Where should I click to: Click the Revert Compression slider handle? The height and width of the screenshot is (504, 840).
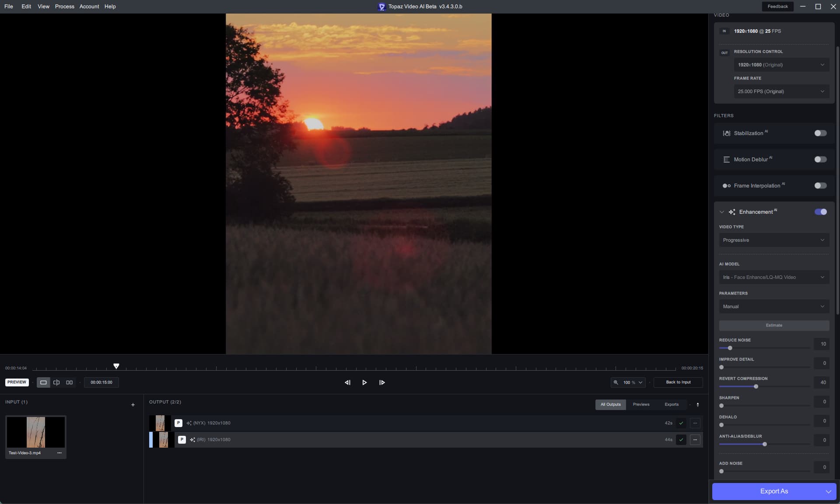(x=756, y=386)
